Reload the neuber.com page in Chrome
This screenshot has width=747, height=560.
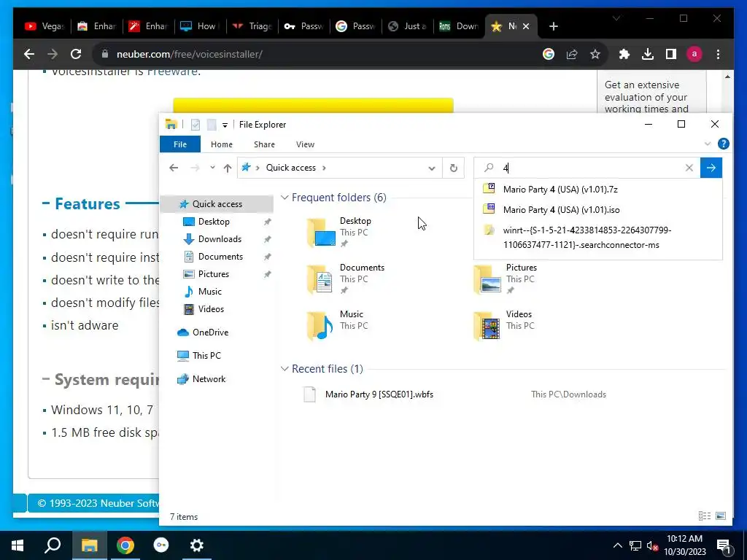coord(76,54)
